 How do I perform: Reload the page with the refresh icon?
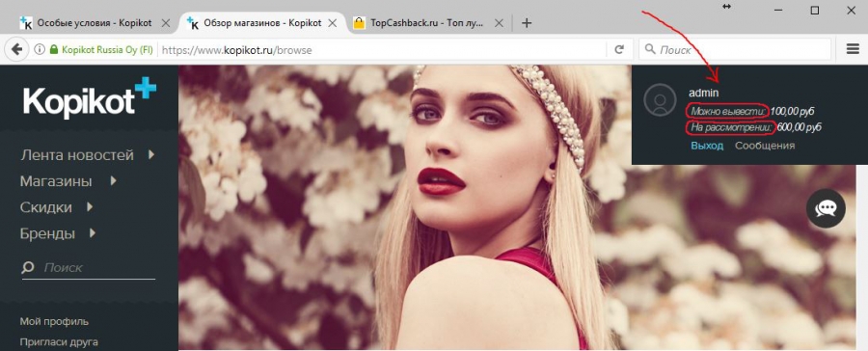pyautogui.click(x=619, y=50)
